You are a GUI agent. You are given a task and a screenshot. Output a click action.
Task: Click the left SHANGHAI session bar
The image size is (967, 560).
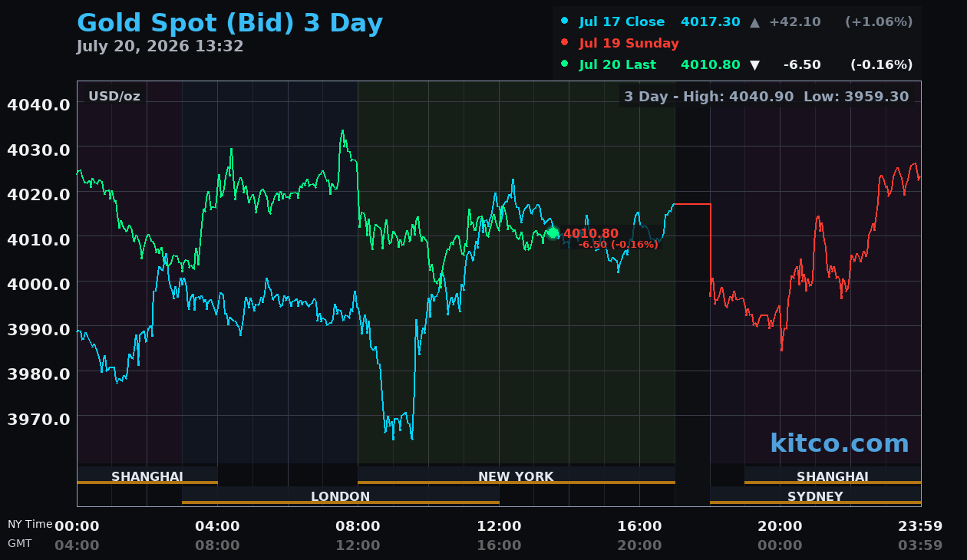click(x=147, y=476)
